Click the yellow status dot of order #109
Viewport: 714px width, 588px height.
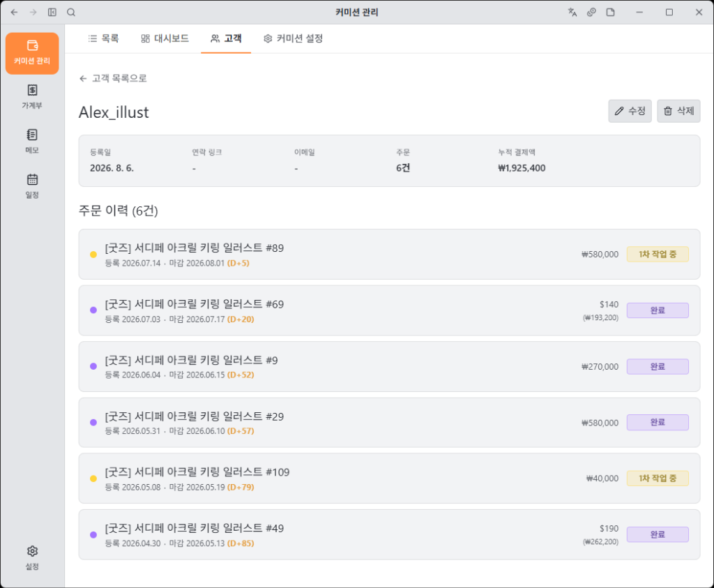coord(93,478)
